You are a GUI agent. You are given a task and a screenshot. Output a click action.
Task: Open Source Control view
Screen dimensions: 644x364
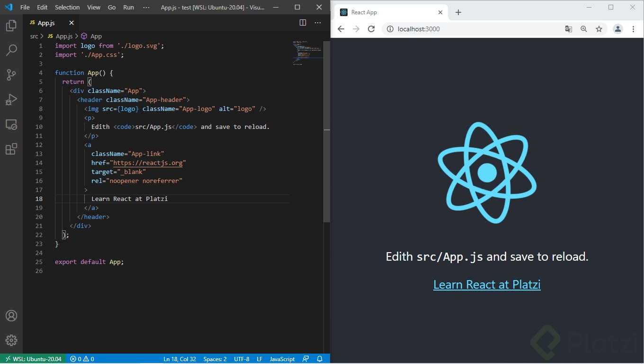point(11,74)
